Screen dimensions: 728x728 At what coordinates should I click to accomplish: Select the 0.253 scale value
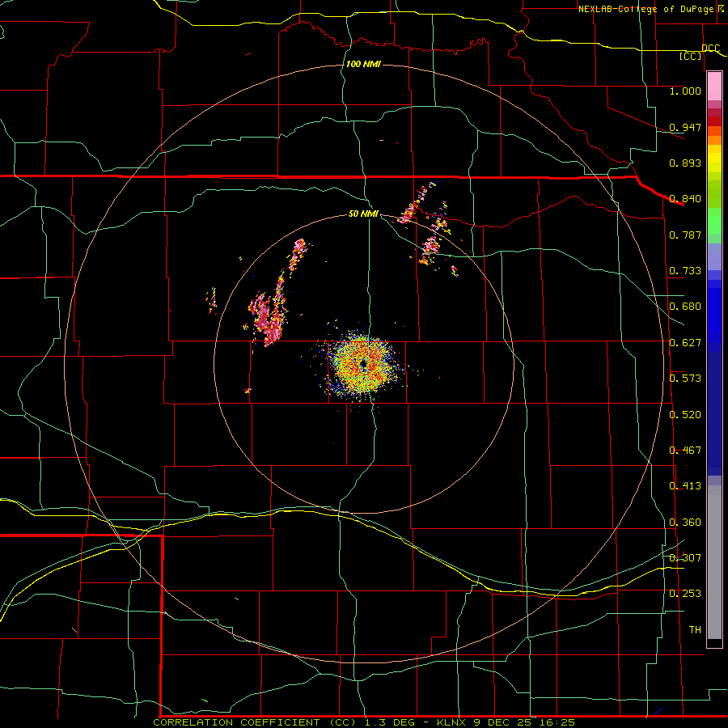[685, 594]
